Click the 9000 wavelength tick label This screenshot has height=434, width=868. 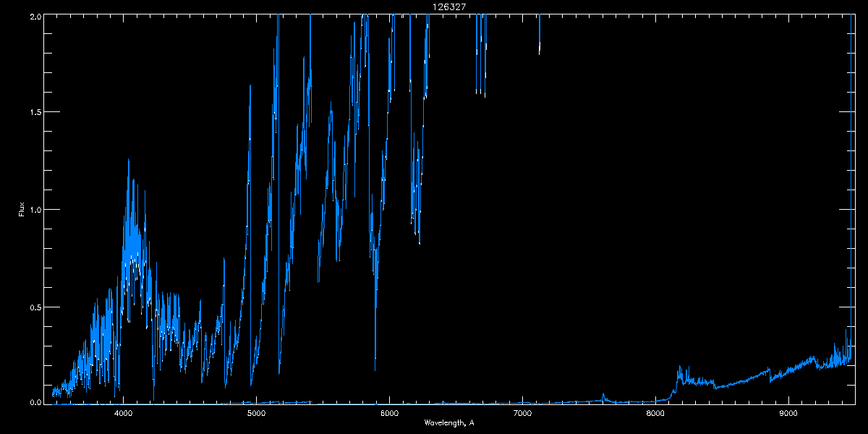coord(788,413)
